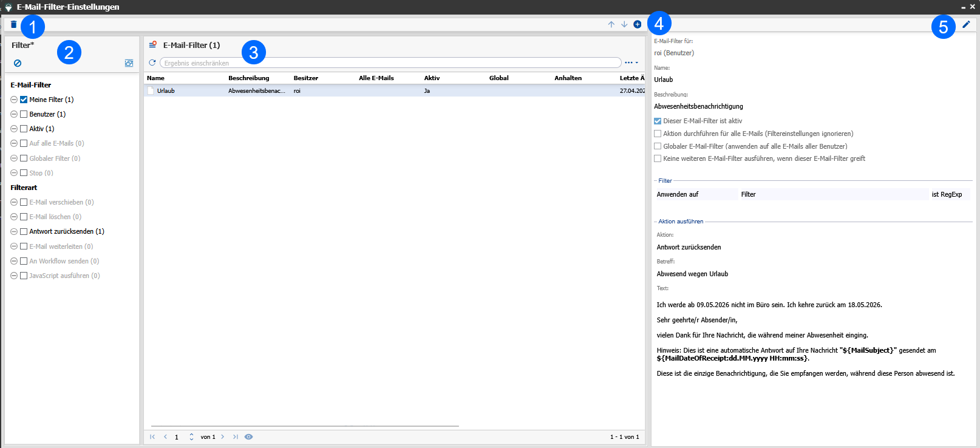Exclude E-Mail verschieben with its minus circle
The image size is (980, 448).
click(14, 202)
